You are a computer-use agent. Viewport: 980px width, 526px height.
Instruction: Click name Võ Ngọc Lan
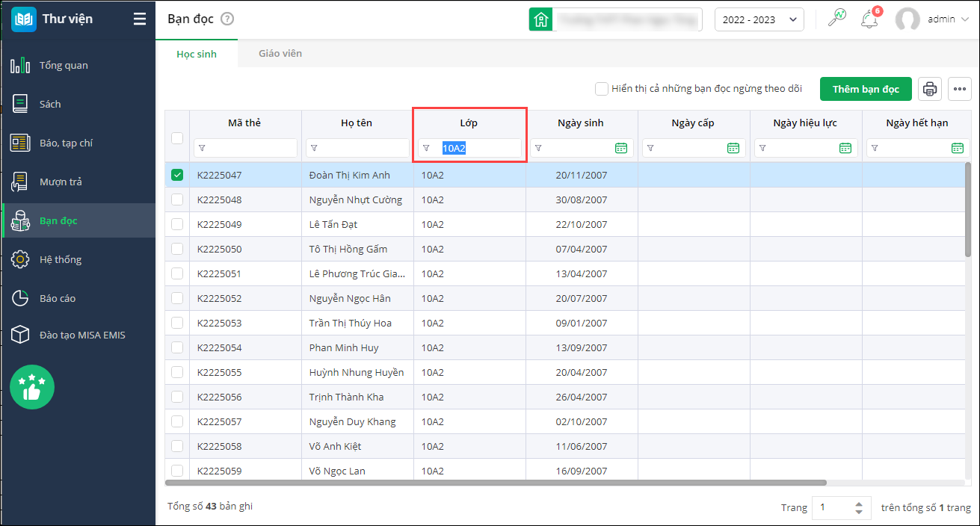coord(337,471)
